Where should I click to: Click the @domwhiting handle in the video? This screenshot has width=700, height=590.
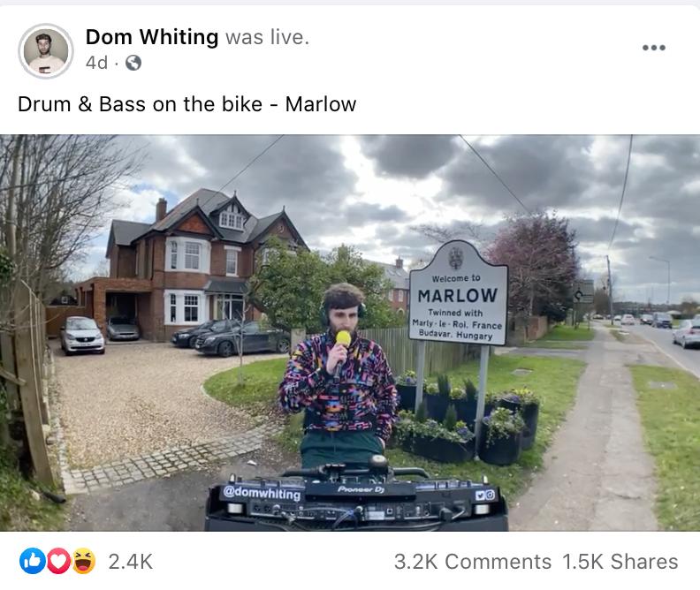tap(262, 493)
